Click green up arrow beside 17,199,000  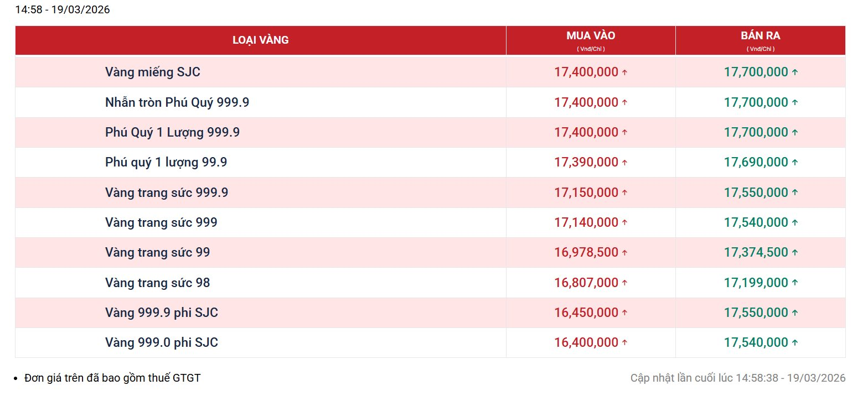(x=795, y=283)
